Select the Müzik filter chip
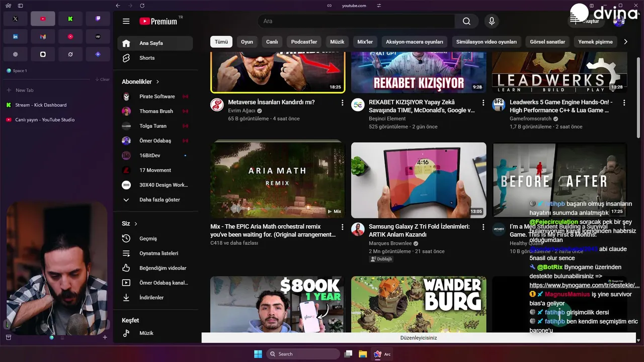 pos(337,42)
